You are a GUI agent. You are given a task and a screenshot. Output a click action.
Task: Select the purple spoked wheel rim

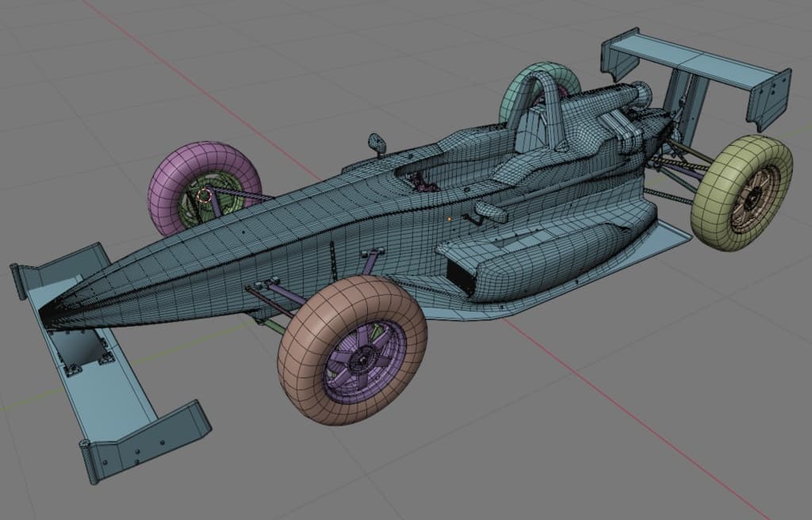click(x=364, y=361)
